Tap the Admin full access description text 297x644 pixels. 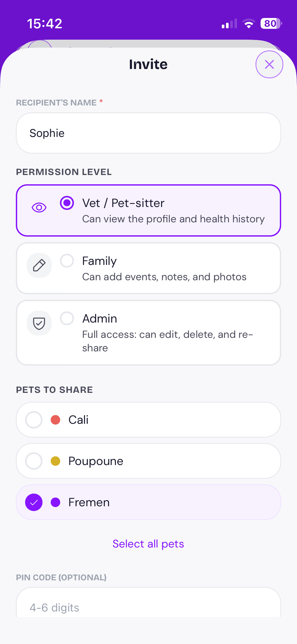pos(167,341)
